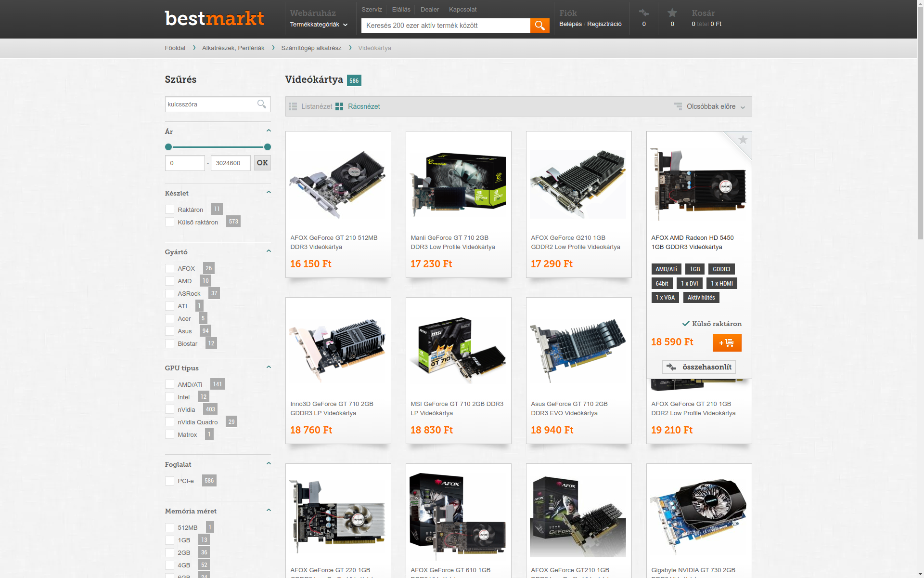Image resolution: width=924 pixels, height=578 pixels.
Task: Open AFOX GeForce GT 210 512MB product image
Action: 338,184
